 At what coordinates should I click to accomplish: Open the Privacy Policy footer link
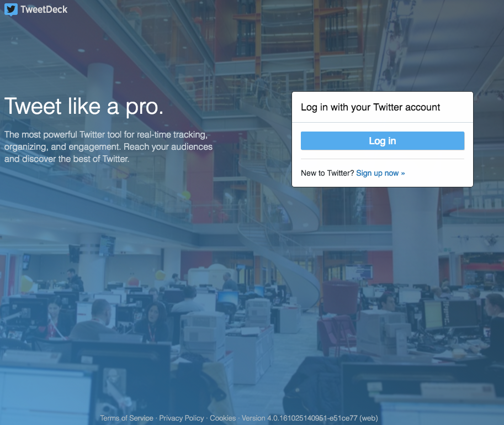[182, 418]
